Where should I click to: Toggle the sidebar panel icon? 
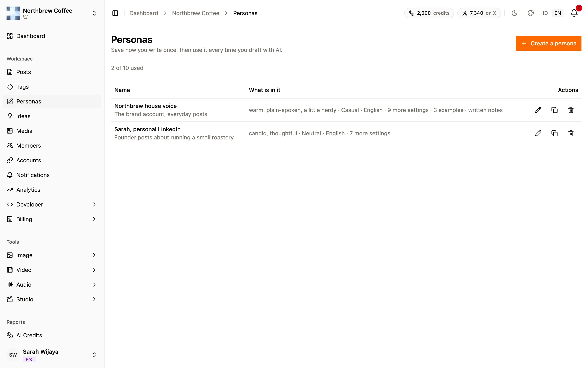pyautogui.click(x=115, y=13)
